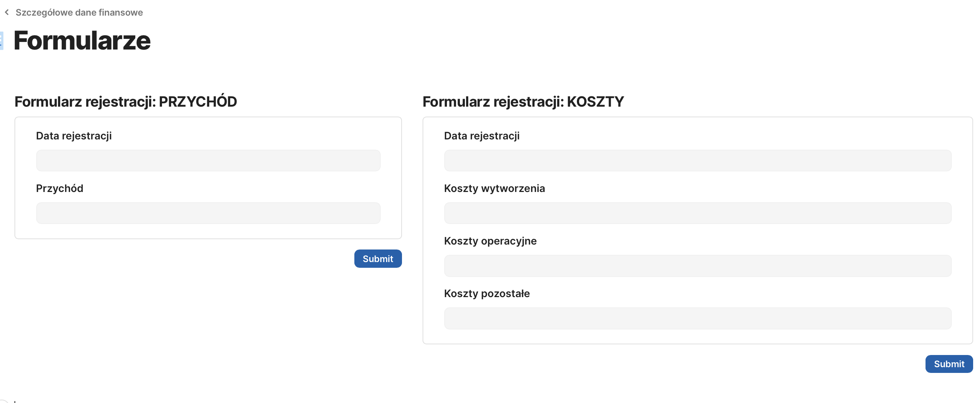This screenshot has width=980, height=403.
Task: Focus Data rejestracji field in KOSZTY form
Action: click(x=697, y=161)
